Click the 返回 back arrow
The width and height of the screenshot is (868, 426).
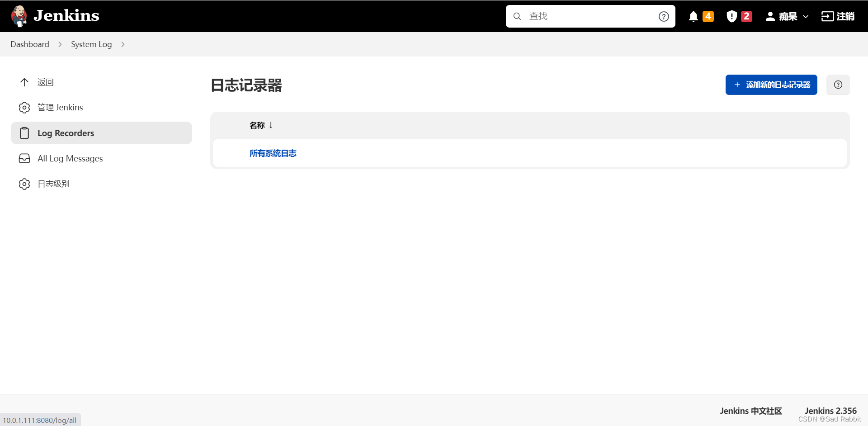click(24, 82)
